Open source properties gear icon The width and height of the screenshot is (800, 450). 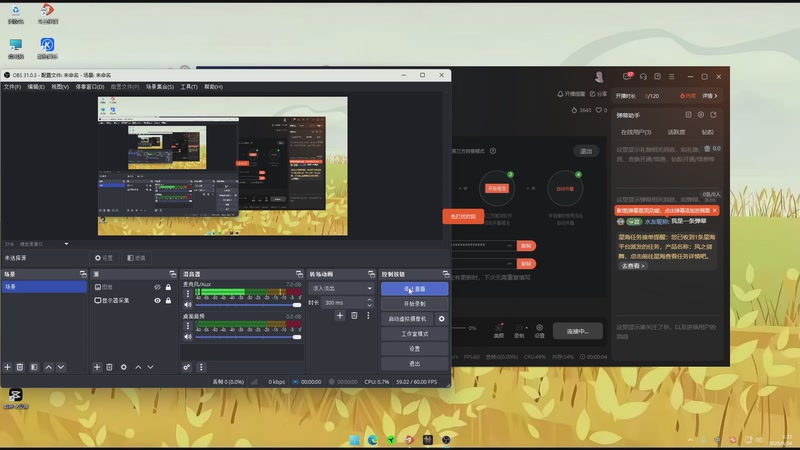[123, 367]
